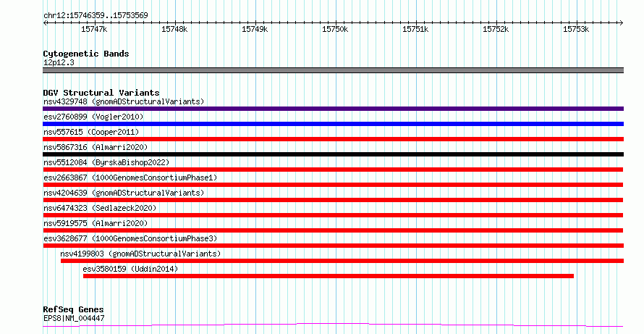Click the RefSeq Genes track title
Viewport: 644px width, 334px height.
73,309
